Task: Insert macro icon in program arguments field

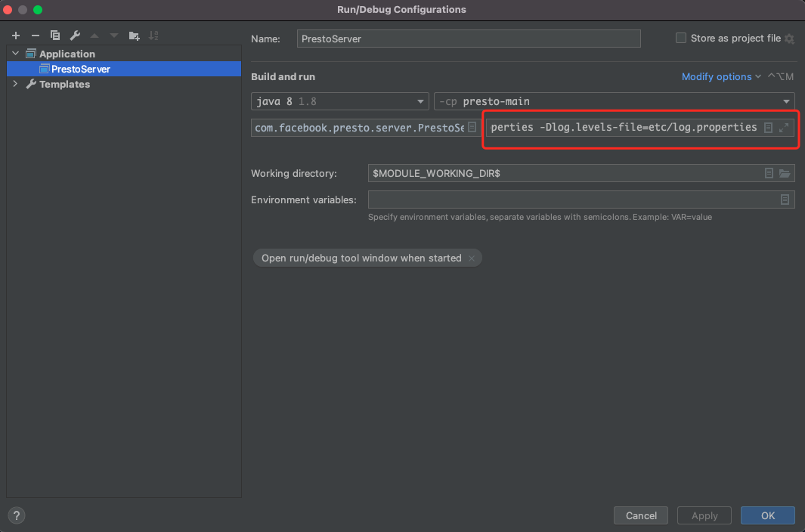Action: tap(768, 128)
